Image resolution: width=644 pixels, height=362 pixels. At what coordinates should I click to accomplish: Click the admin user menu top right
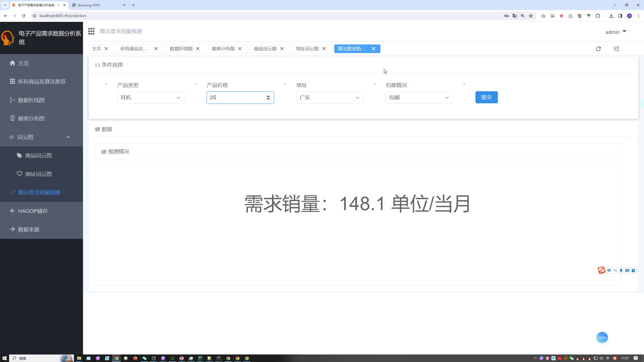pyautogui.click(x=616, y=31)
